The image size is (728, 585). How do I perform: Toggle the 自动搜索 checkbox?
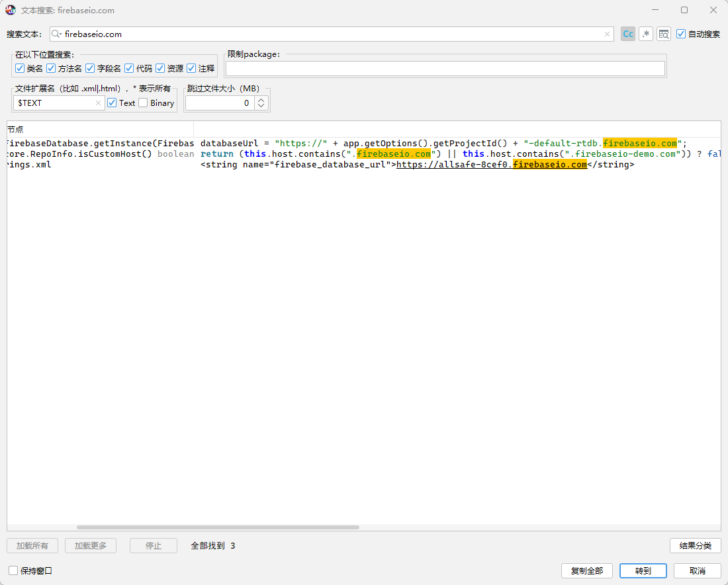[x=681, y=34]
